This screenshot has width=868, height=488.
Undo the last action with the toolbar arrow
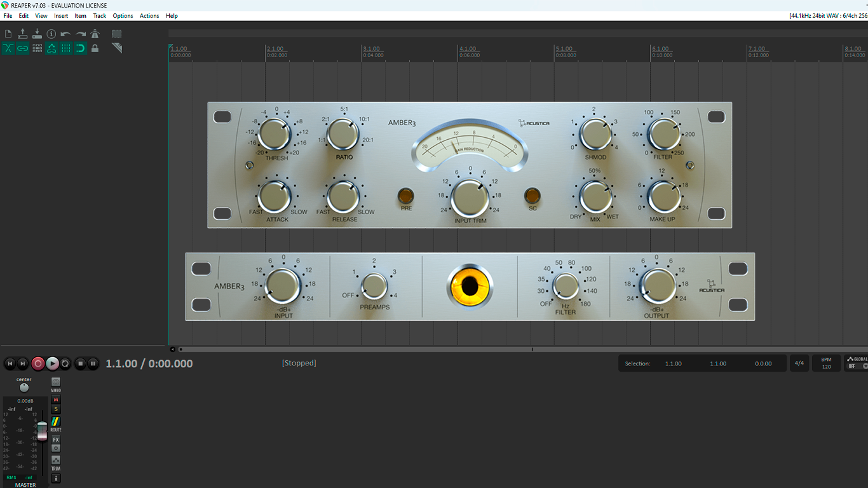point(65,34)
